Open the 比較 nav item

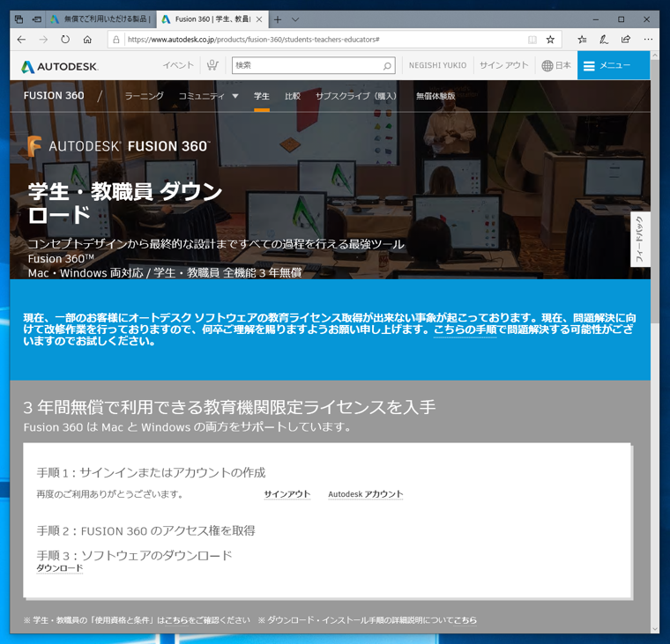[293, 96]
